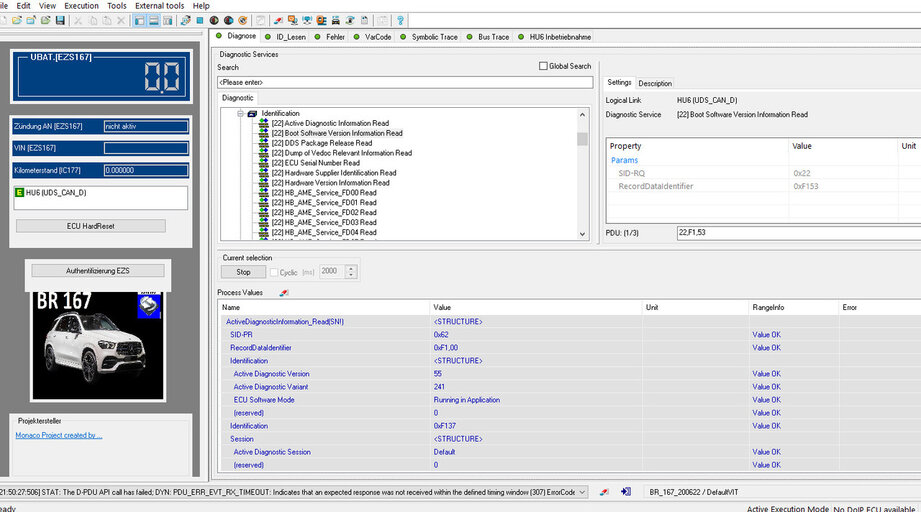
Task: Click the blue square stop icon in toolbar
Action: 200,20
